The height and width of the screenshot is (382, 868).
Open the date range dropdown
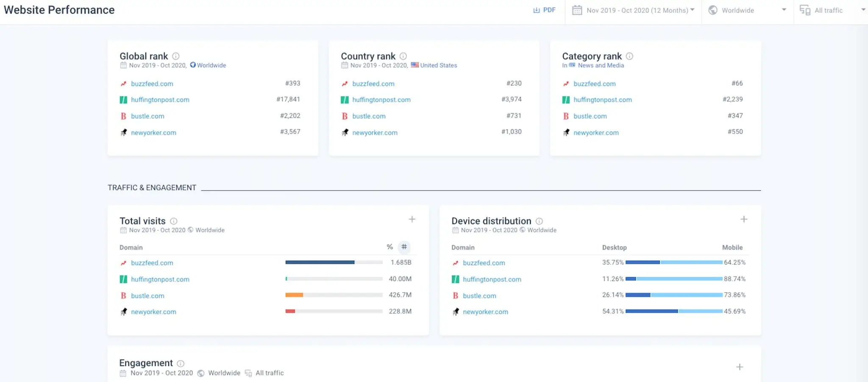(x=693, y=10)
